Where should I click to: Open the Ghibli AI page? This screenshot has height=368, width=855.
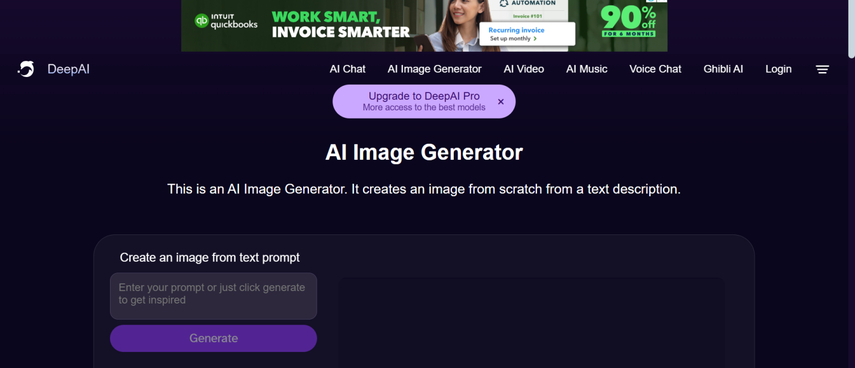pos(723,69)
